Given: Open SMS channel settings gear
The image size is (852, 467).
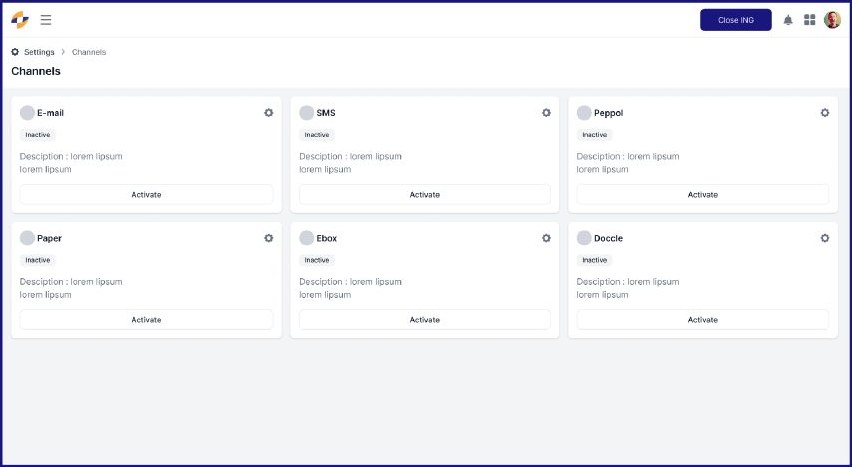Looking at the screenshot, I should (x=546, y=113).
